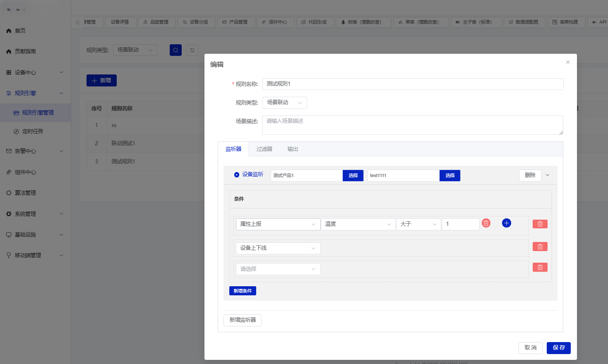
Task: Open the empty 请选择 condition dropdown
Action: (x=278, y=269)
